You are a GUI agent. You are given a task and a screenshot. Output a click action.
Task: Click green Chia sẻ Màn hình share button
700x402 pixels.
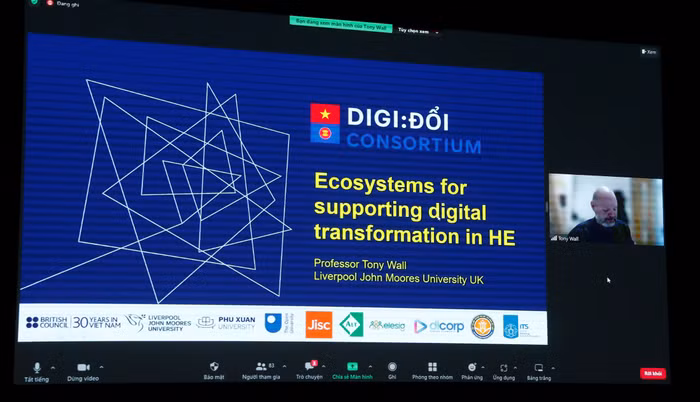pos(352,371)
